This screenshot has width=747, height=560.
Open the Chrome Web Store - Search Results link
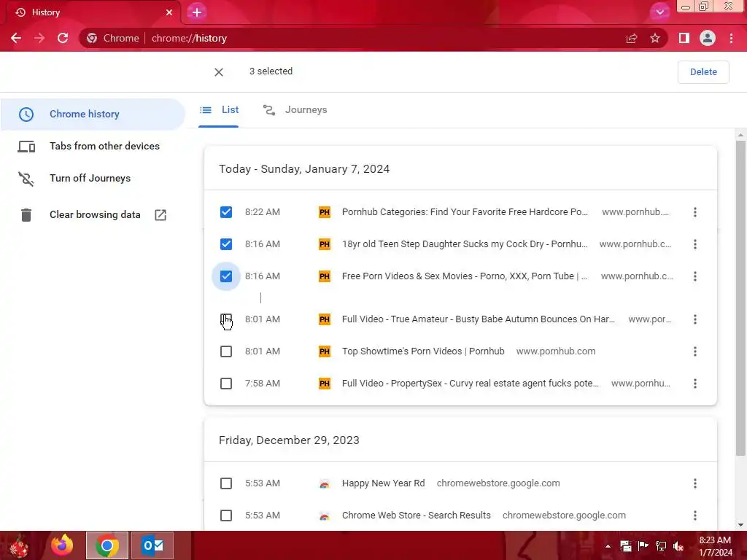[x=417, y=516]
